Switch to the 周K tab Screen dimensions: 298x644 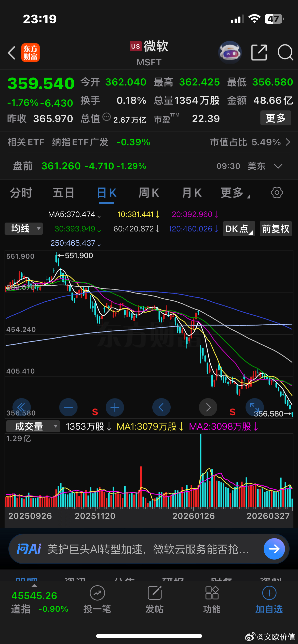pos(149,193)
